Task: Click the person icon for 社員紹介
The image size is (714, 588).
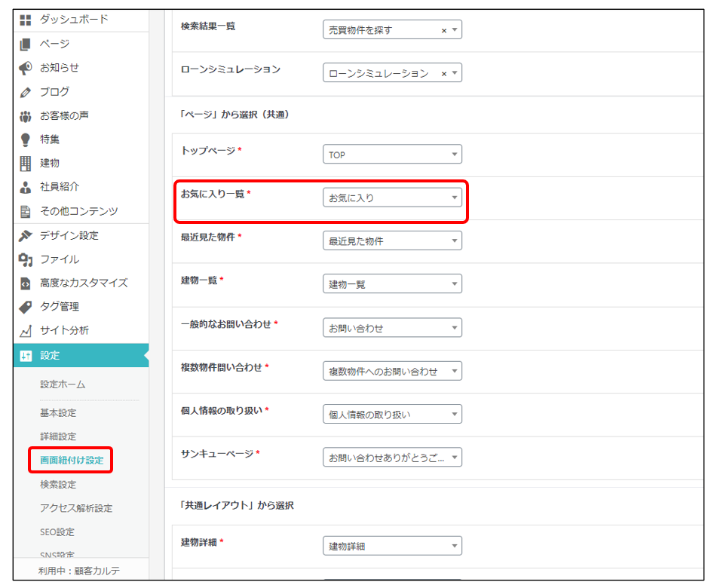Action: pos(26,187)
